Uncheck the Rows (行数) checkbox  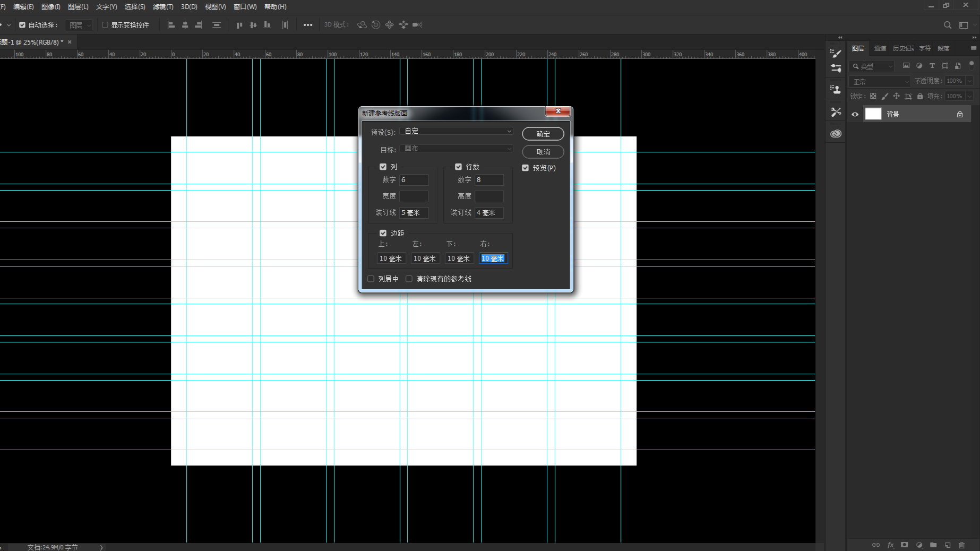pyautogui.click(x=458, y=167)
